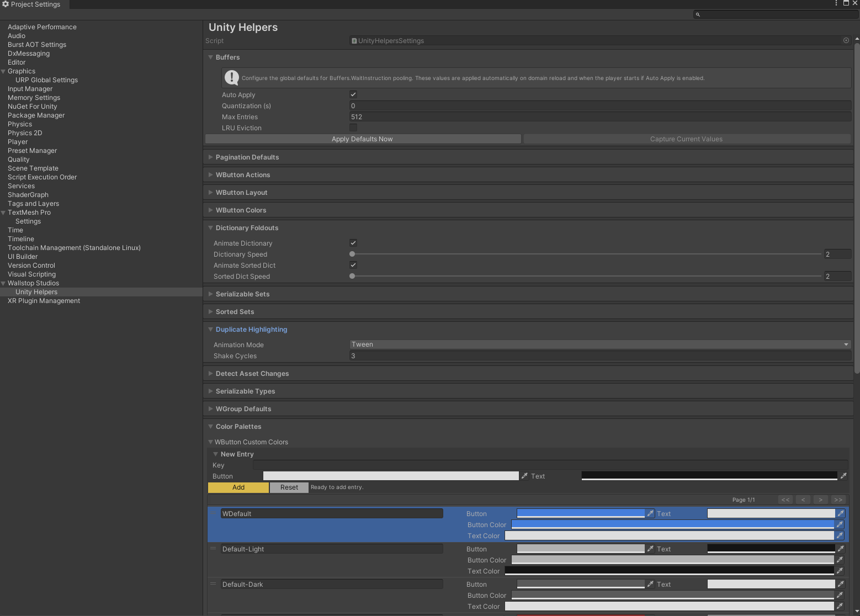Expand the WButton Actions section

pyautogui.click(x=211, y=174)
